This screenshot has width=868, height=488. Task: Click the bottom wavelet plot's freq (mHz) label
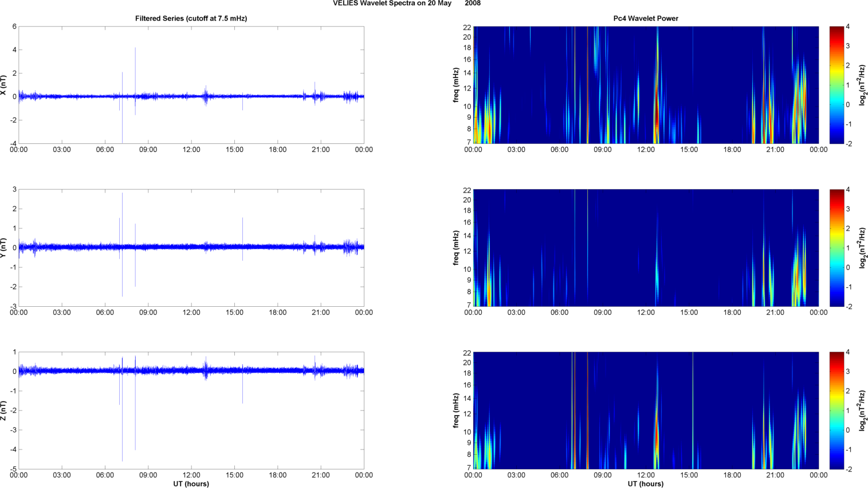[x=456, y=411]
